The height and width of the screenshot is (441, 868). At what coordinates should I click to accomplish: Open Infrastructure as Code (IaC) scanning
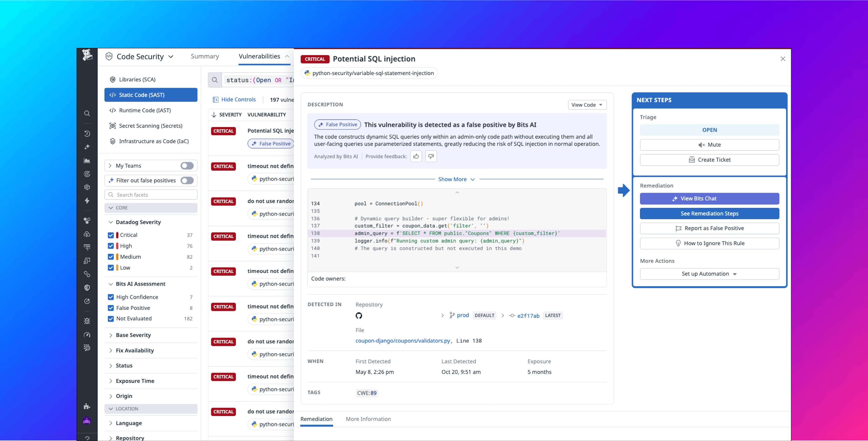pyautogui.click(x=154, y=141)
